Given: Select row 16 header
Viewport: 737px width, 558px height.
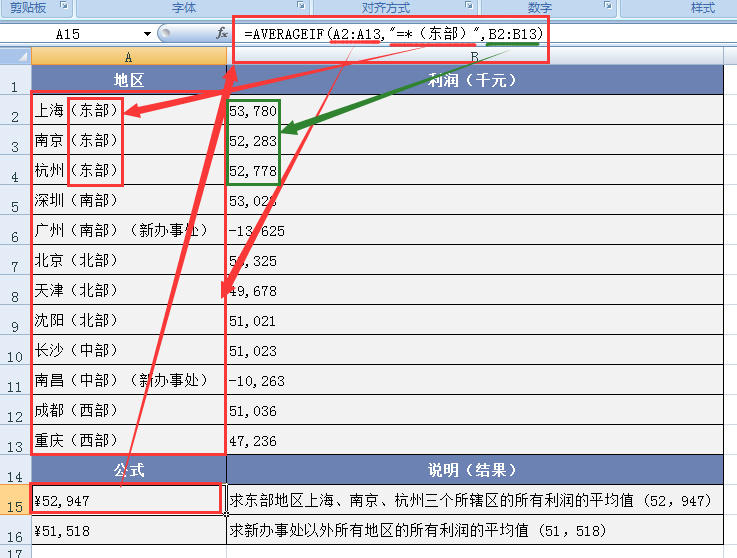Looking at the screenshot, I should 15,530.
